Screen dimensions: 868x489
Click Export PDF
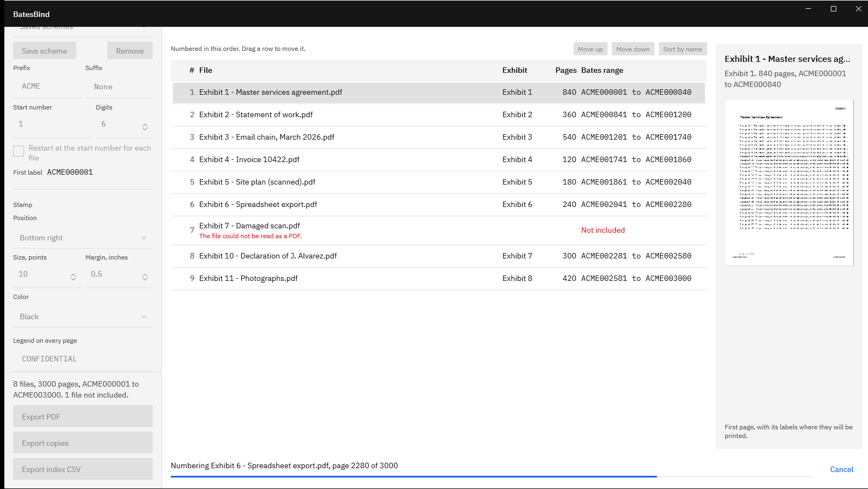pos(83,417)
